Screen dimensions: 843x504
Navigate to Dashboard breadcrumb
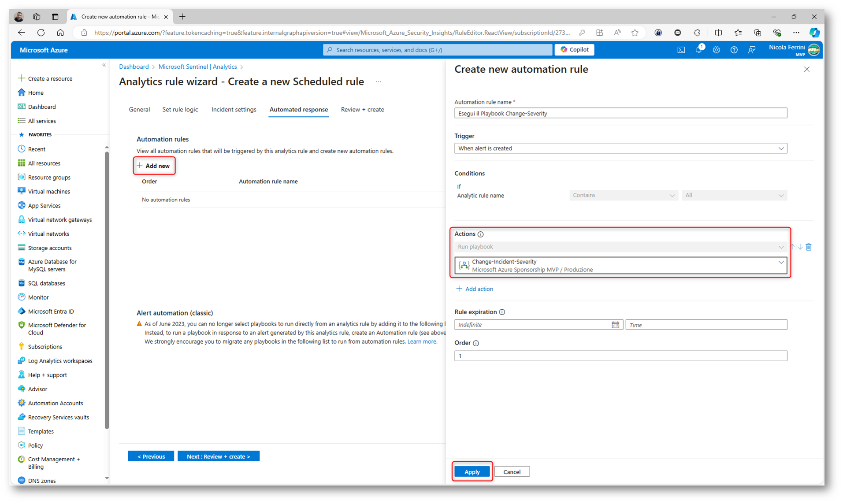pyautogui.click(x=134, y=67)
